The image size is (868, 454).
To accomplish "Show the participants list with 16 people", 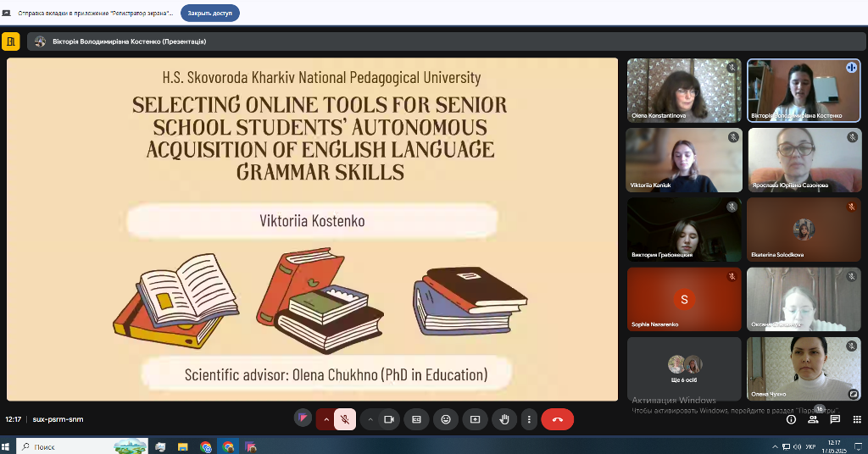I will 813,420.
